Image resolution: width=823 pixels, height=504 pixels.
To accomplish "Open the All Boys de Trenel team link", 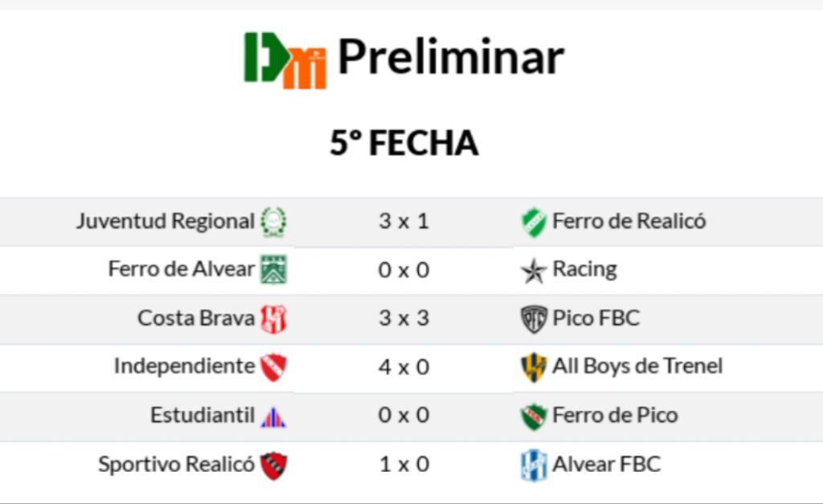I will point(637,367).
